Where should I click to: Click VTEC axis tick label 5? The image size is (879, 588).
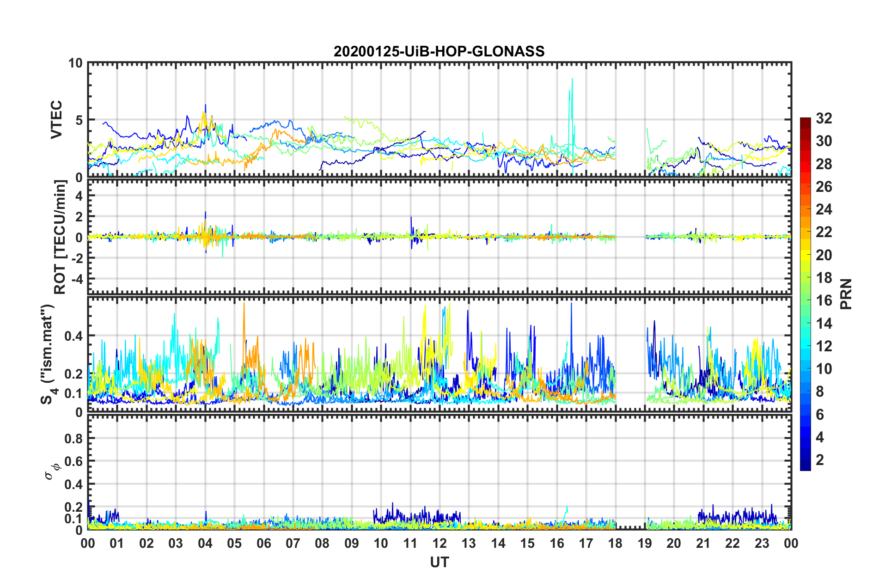click(x=79, y=120)
